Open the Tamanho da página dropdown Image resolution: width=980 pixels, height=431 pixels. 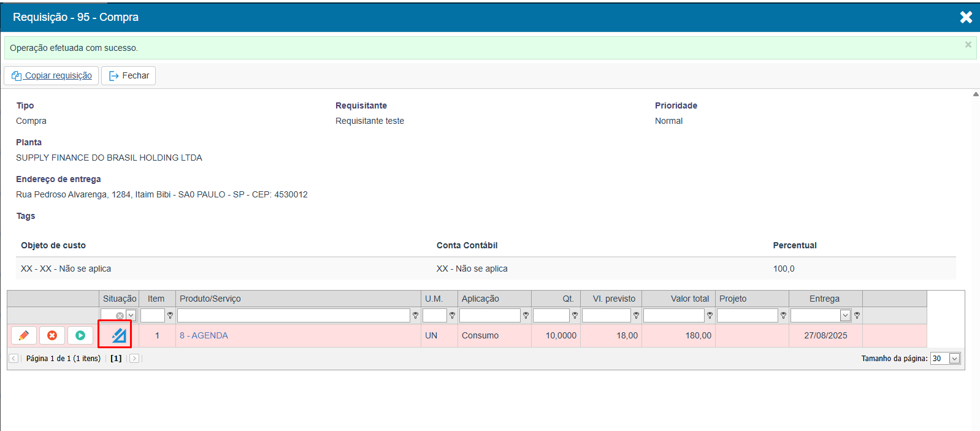[954, 359]
